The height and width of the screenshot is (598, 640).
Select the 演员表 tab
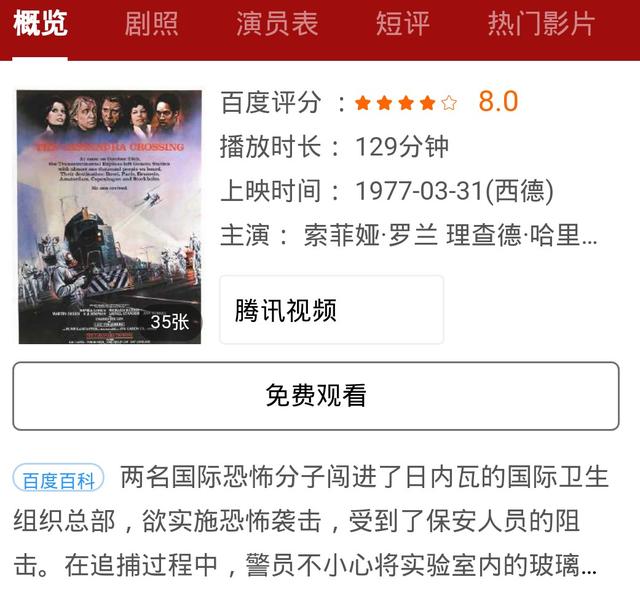coord(277,24)
